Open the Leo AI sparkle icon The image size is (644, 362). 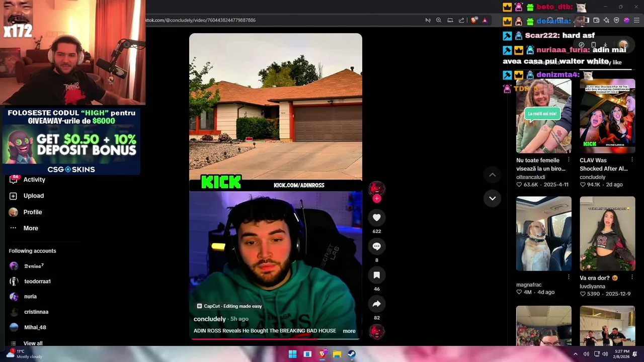point(606,20)
